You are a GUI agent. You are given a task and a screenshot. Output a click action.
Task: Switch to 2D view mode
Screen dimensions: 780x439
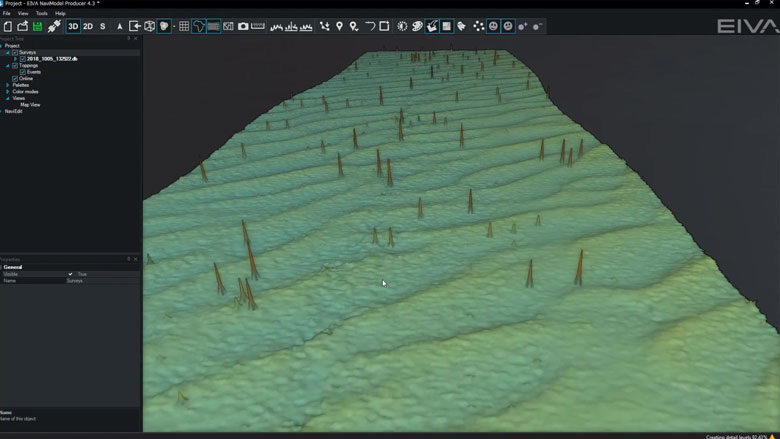click(x=88, y=26)
